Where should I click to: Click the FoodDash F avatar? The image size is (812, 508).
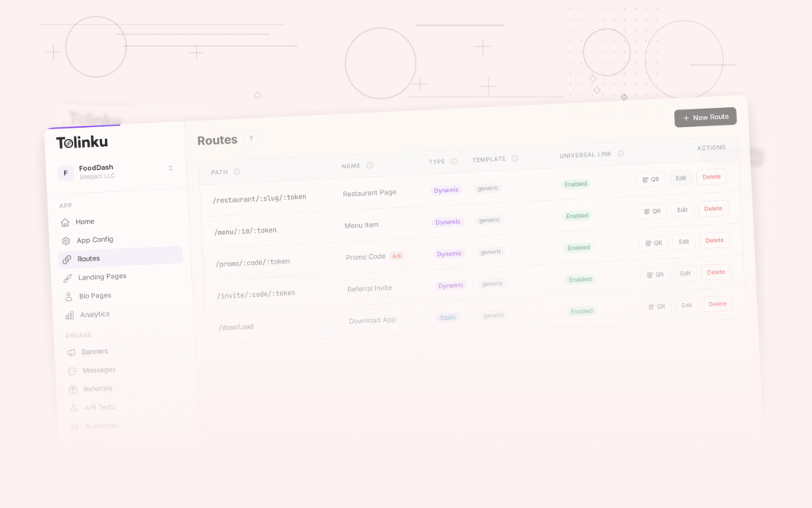click(65, 173)
